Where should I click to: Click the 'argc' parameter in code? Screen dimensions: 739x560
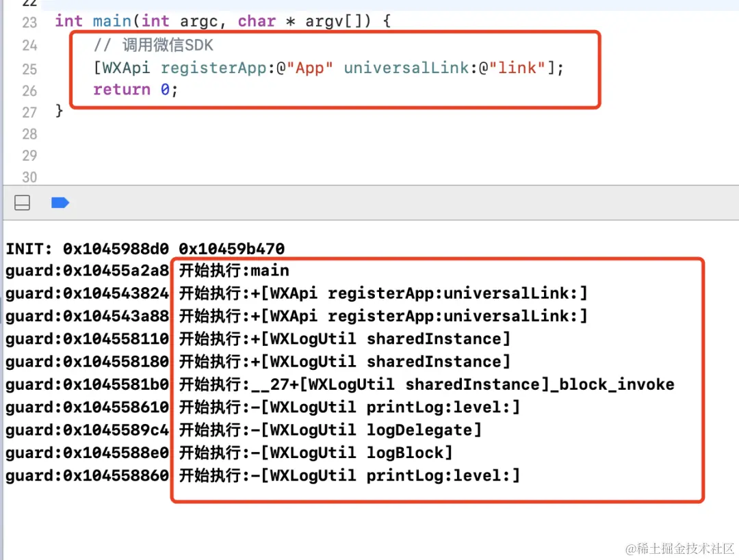click(x=198, y=22)
